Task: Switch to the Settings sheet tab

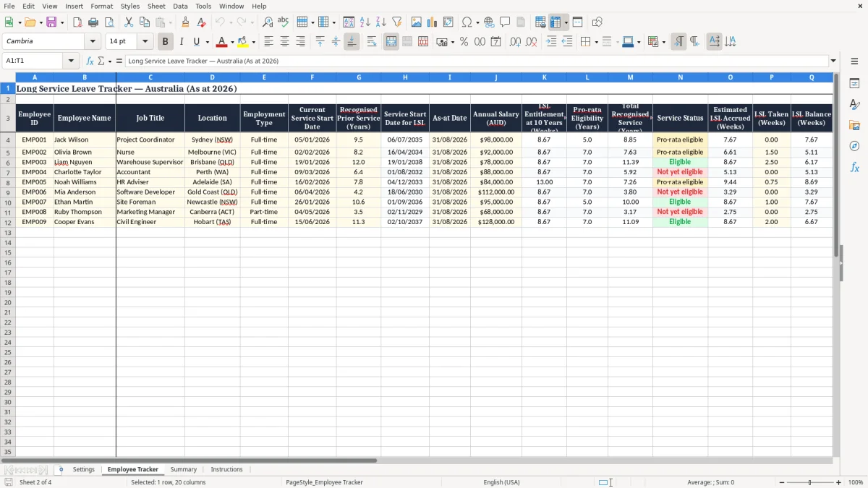Action: point(83,469)
